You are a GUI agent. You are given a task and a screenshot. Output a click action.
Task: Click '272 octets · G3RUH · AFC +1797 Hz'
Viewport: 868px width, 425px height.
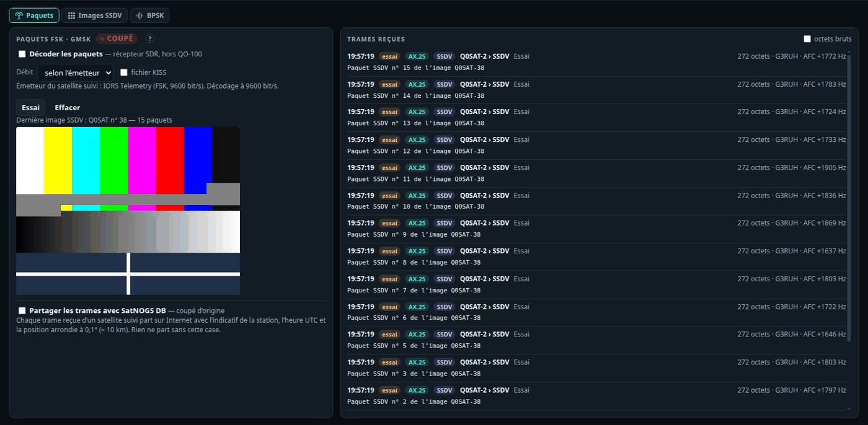tap(792, 390)
